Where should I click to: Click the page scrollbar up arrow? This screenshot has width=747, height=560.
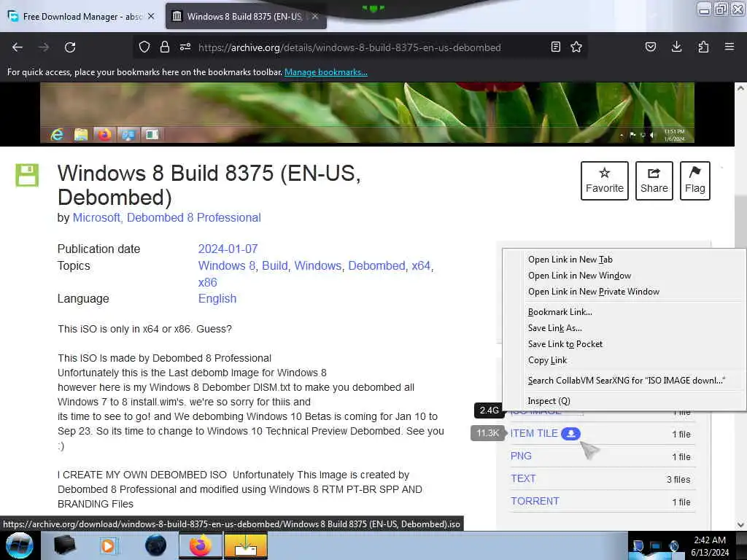click(740, 88)
